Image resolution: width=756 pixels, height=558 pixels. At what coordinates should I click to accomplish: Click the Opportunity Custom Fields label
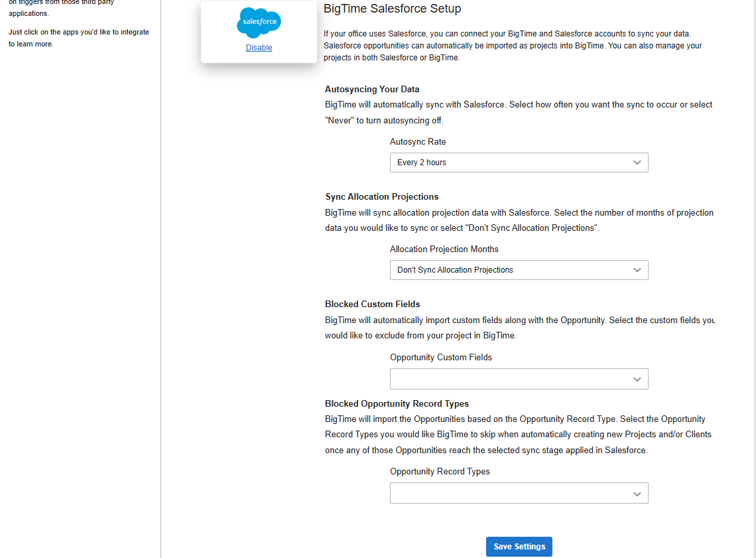tap(441, 358)
